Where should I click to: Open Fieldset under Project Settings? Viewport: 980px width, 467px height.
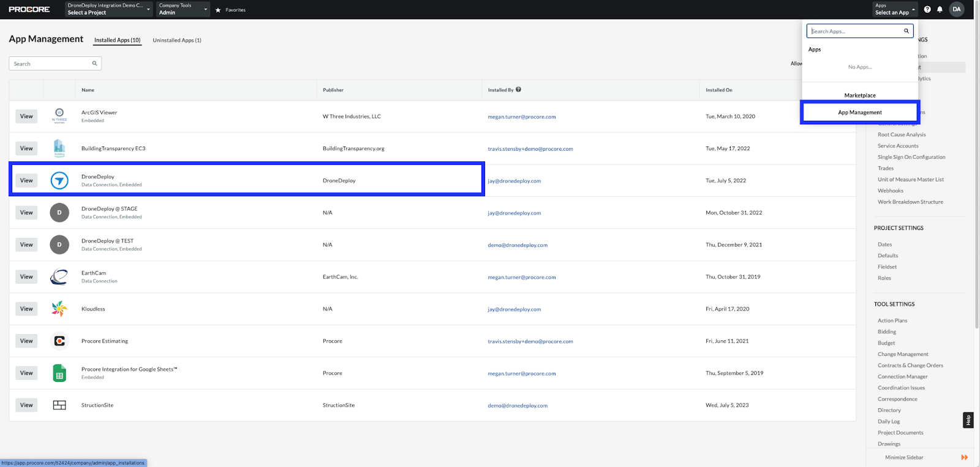[x=887, y=267]
